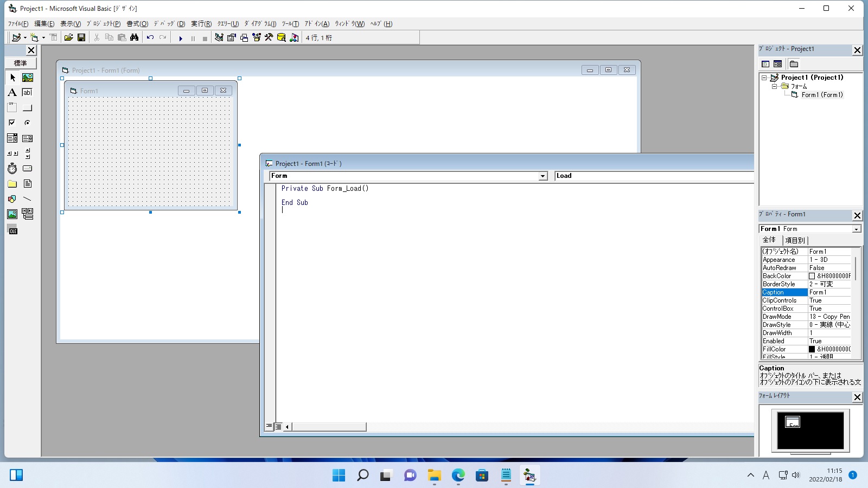
Task: Select the CommandButton tool in the toolbox
Action: [x=28, y=108]
